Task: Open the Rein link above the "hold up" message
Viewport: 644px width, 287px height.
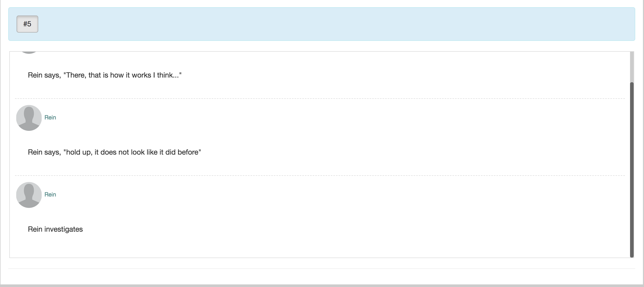Action: pyautogui.click(x=50, y=117)
